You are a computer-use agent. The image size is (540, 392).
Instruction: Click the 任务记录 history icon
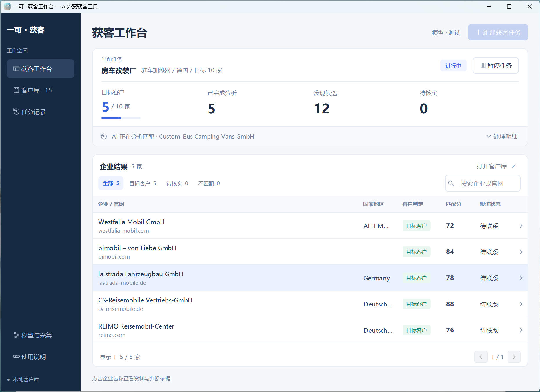pos(16,112)
